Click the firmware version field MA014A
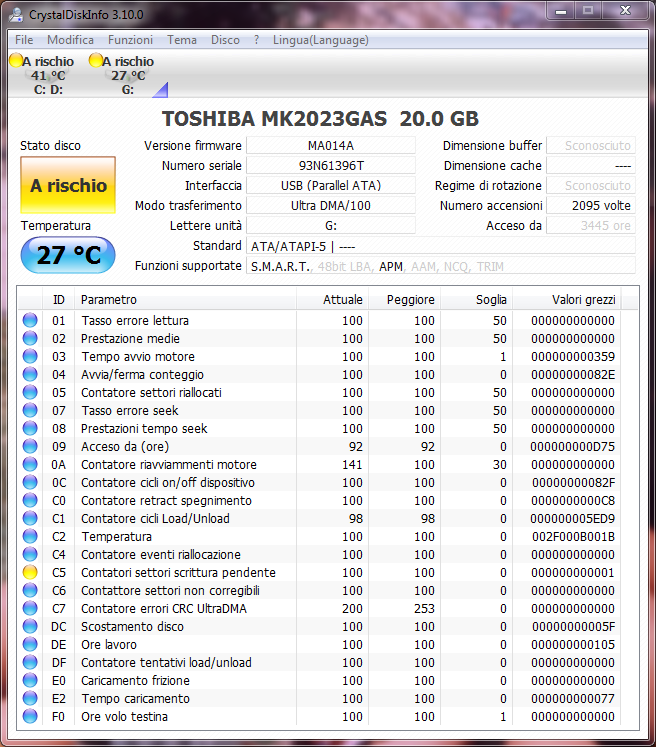Viewport: 656px width, 747px height. 331,146
